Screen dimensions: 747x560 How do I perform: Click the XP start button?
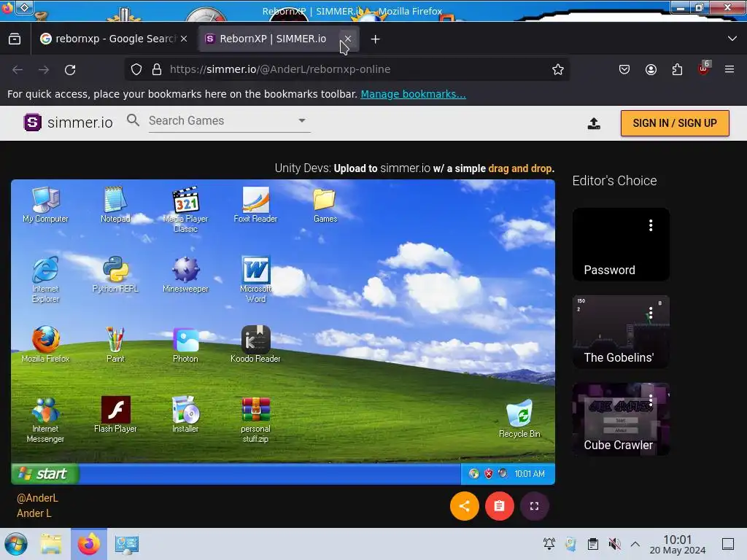click(44, 474)
